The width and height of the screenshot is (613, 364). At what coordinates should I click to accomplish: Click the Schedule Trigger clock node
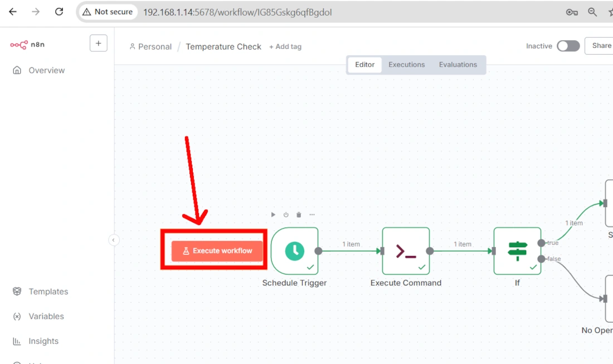pos(294,251)
